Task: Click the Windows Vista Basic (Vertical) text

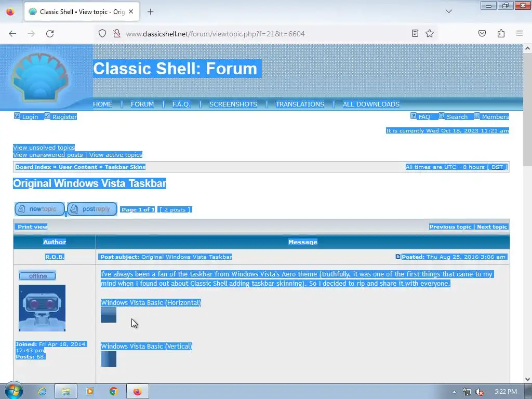Action: click(x=147, y=347)
